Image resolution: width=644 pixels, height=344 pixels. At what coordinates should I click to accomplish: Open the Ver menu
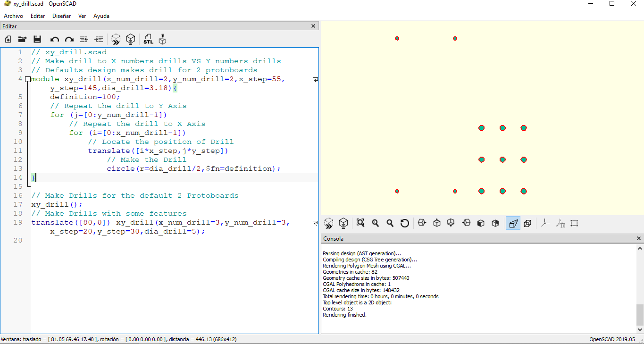point(82,16)
